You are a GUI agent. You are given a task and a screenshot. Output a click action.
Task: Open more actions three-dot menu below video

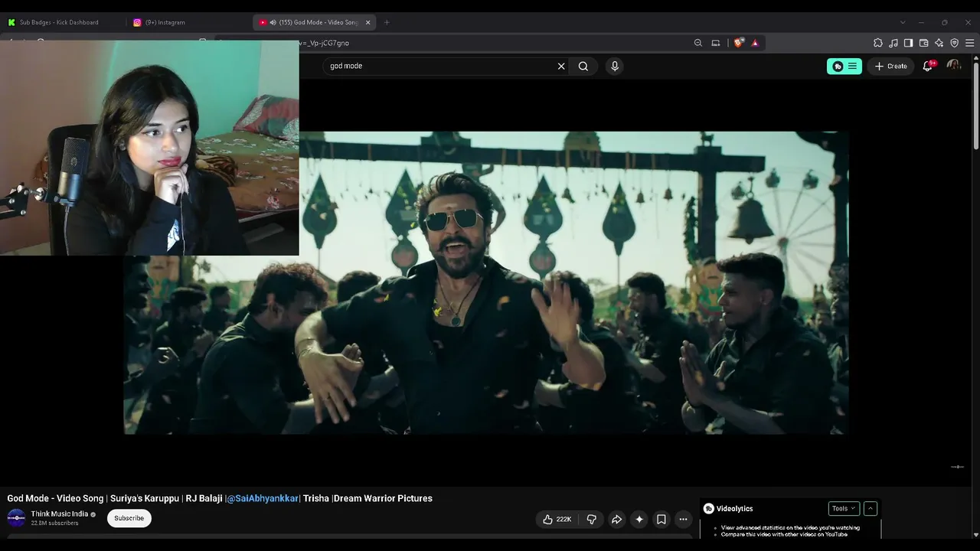pos(683,520)
